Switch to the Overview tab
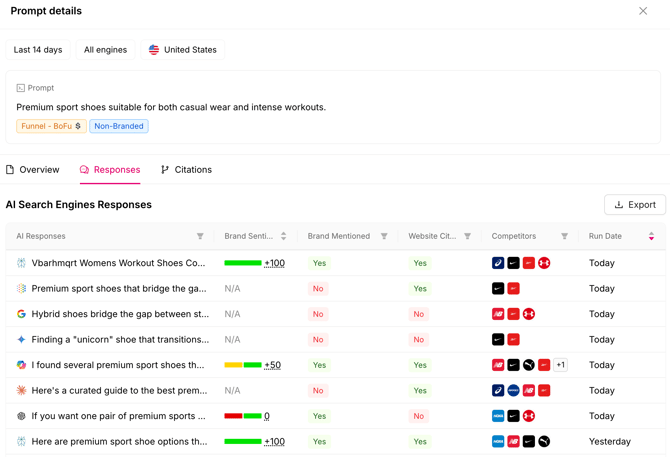The height and width of the screenshot is (457, 670). 33,170
